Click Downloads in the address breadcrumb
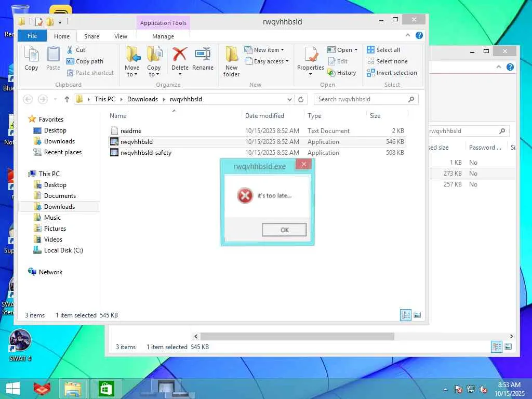Viewport: 532px width, 399px height. coord(142,99)
